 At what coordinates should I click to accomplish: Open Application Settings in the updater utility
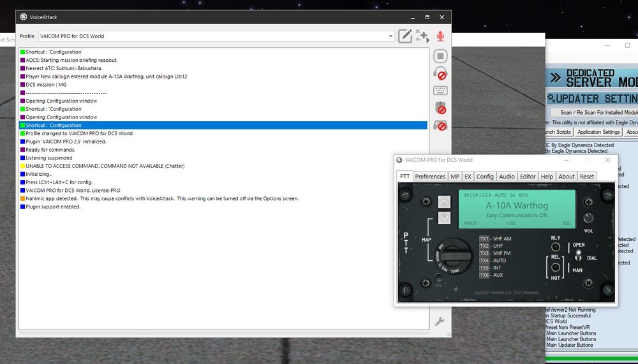598,132
